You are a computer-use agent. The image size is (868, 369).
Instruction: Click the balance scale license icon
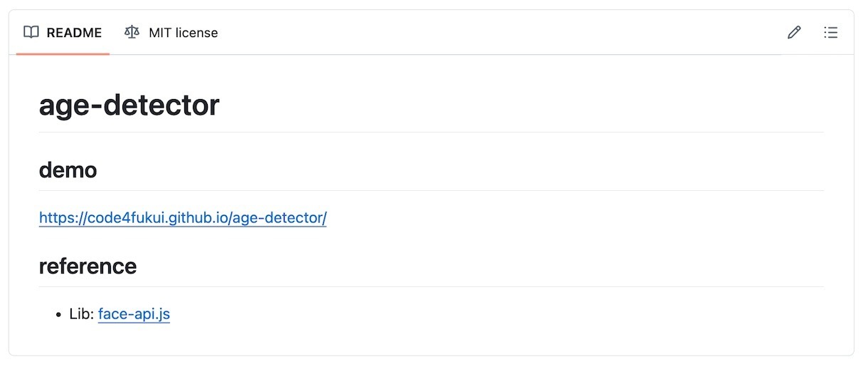(132, 33)
